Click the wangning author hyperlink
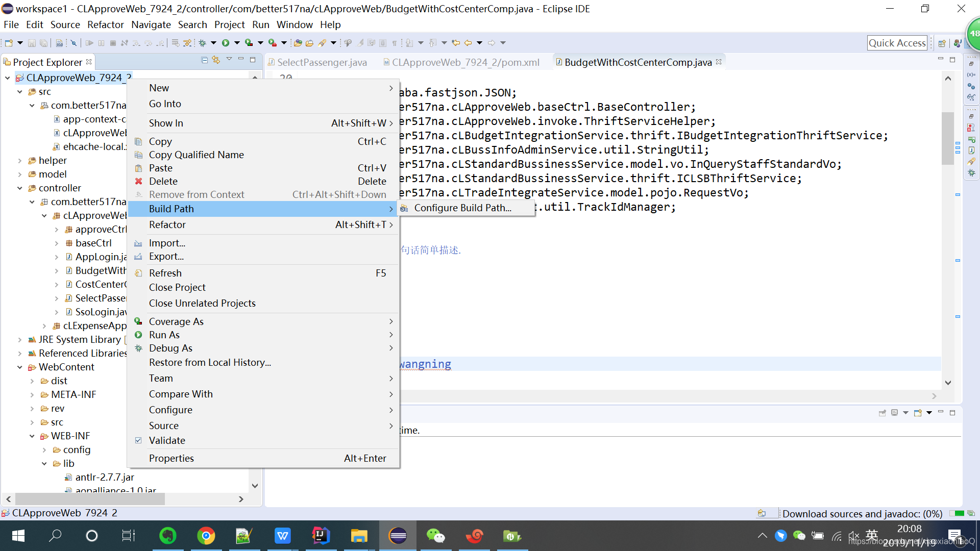Viewport: 980px width, 551px height. (424, 364)
